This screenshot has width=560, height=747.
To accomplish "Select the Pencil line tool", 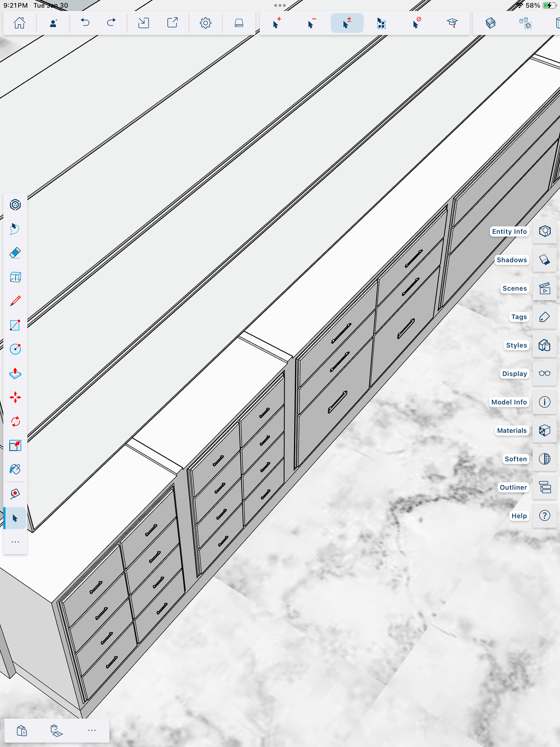I will tap(15, 301).
